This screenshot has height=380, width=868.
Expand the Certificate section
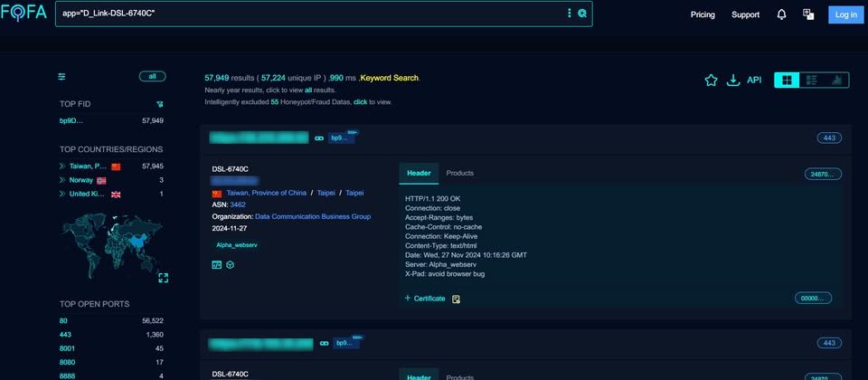pyautogui.click(x=425, y=299)
